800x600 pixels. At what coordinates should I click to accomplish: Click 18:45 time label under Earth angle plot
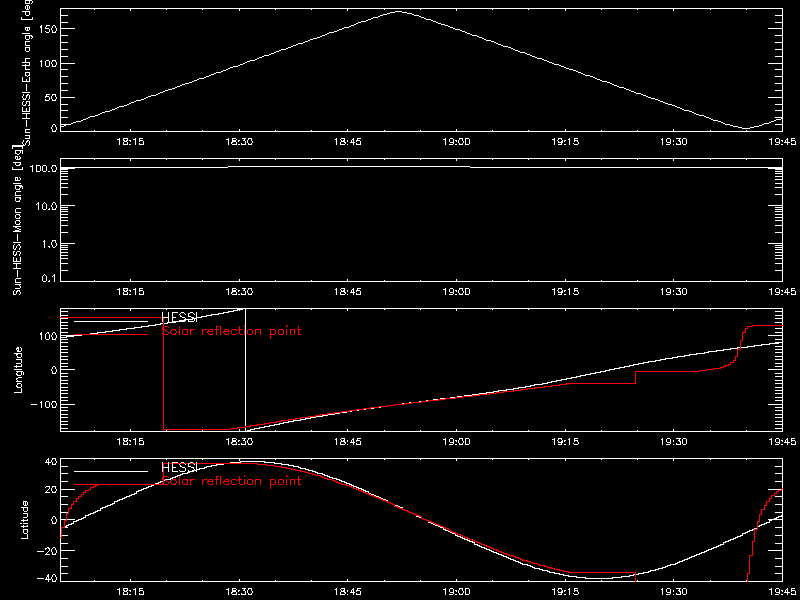coord(348,142)
